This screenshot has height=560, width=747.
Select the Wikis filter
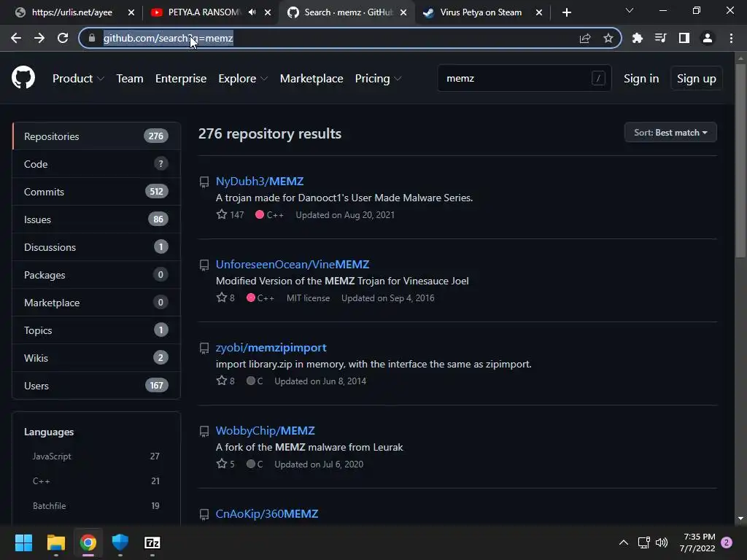[x=96, y=357]
